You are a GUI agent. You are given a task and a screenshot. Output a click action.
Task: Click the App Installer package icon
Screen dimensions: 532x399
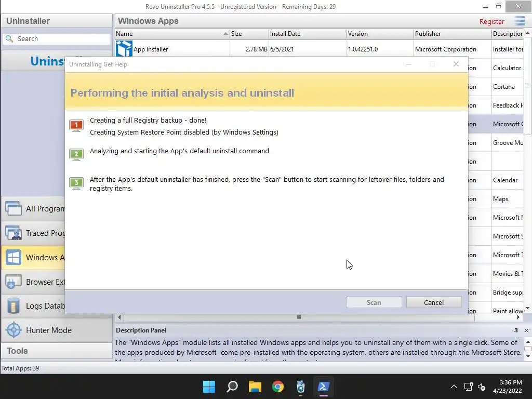click(124, 48)
